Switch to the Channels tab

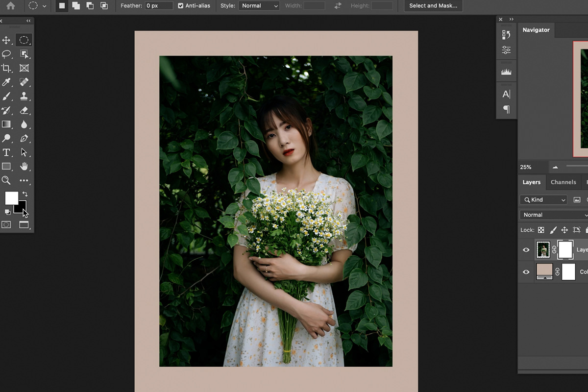[x=563, y=182]
